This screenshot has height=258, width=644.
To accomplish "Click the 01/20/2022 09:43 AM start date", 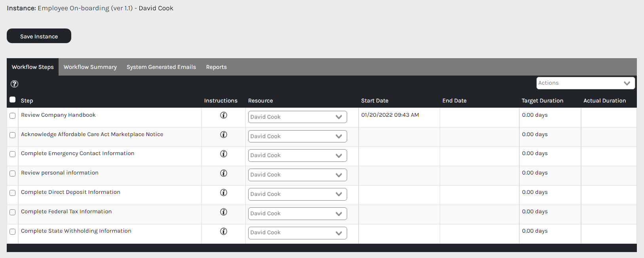I will 390,115.
